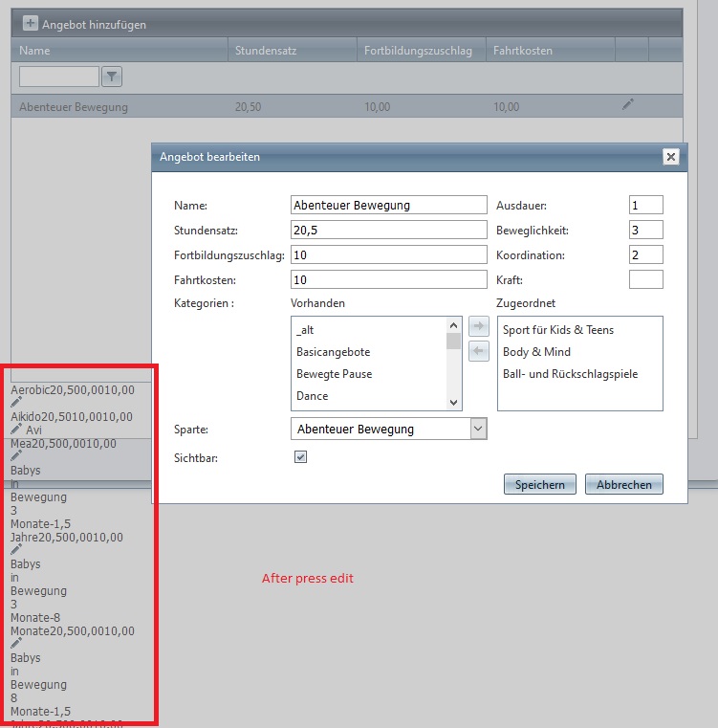Click the Abbrechen button
Screen dimensions: 718x728
[623, 484]
